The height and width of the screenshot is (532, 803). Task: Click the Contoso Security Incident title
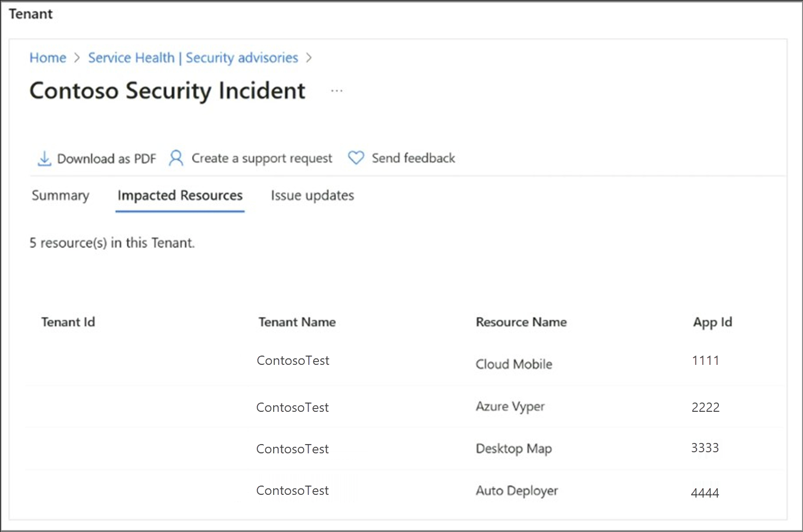(x=167, y=91)
